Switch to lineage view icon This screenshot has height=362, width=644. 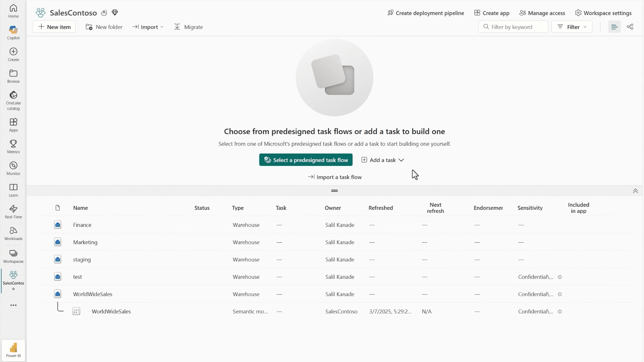pos(630,27)
